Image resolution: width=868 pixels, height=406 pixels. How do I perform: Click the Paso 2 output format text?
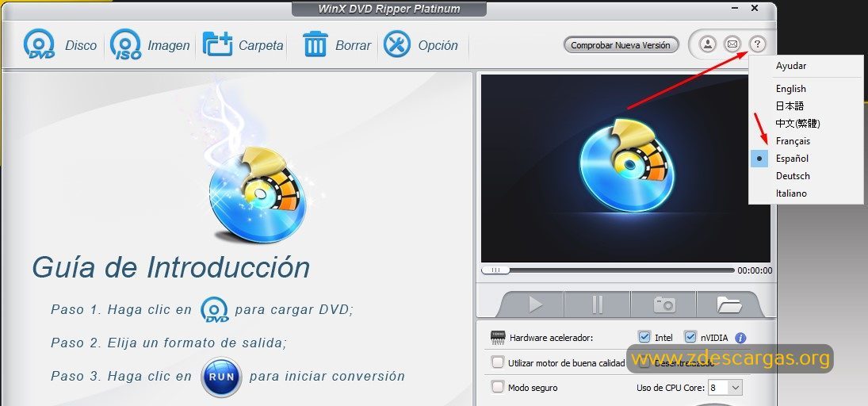pos(169,343)
